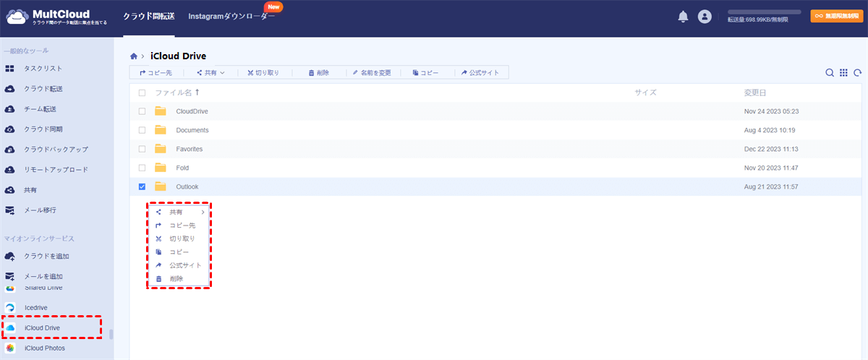The height and width of the screenshot is (360, 868).
Task: Sort by ファイル名 column header
Action: (177, 93)
